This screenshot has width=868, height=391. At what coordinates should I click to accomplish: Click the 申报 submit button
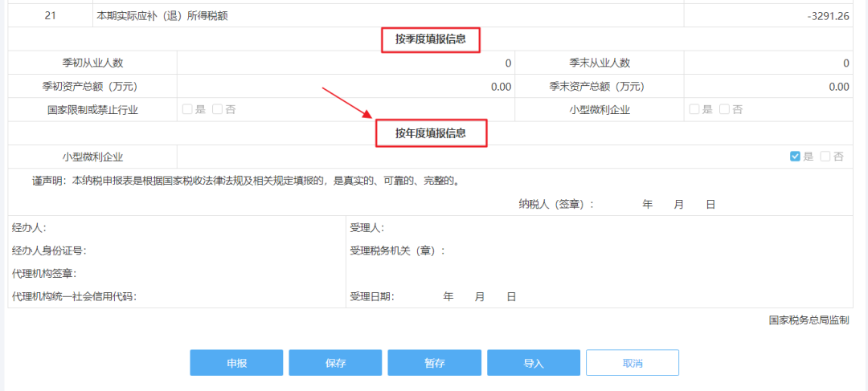236,363
